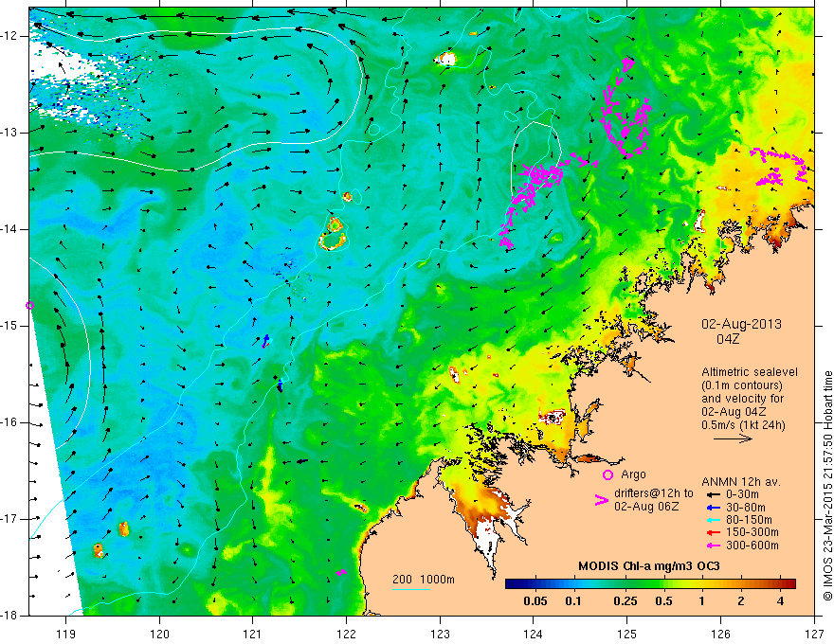Click the longitude axis label '119'
The height and width of the screenshot is (644, 834).
pos(66,634)
